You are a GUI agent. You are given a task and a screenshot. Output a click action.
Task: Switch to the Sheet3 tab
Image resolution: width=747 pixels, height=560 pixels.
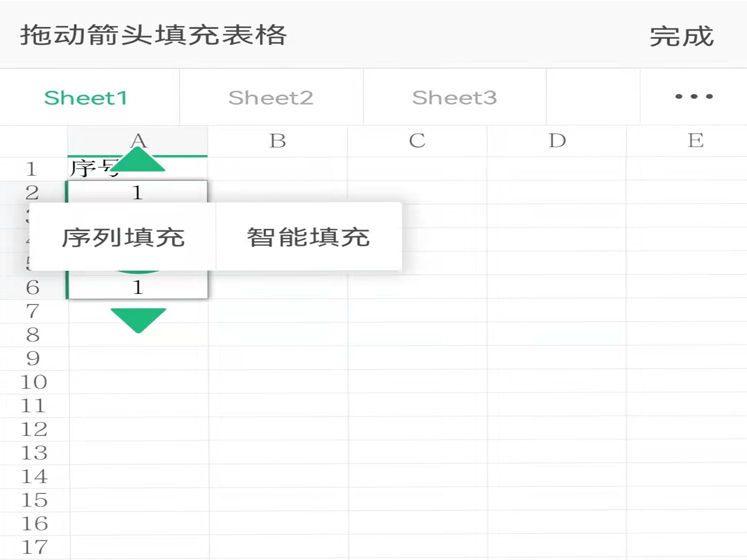point(455,98)
